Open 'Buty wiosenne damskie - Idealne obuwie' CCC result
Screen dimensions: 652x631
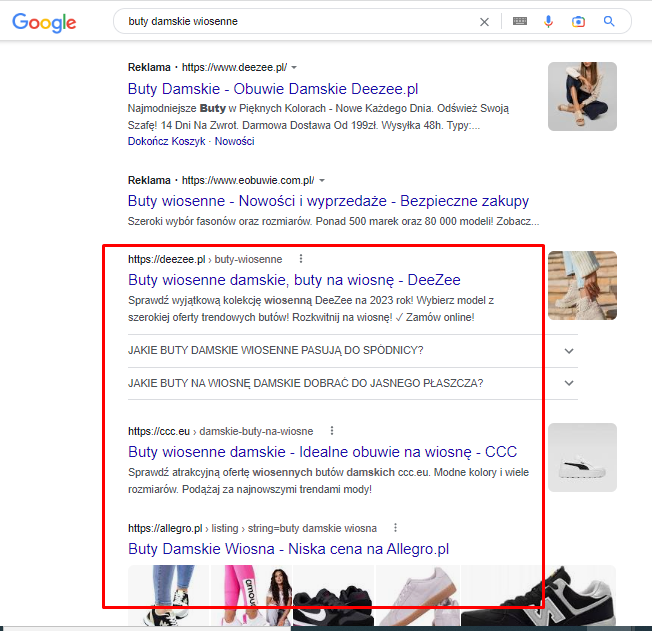[x=322, y=452]
